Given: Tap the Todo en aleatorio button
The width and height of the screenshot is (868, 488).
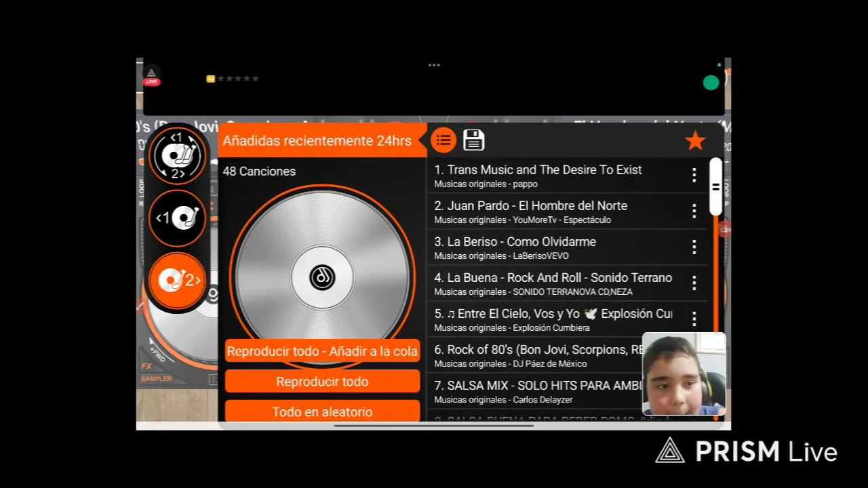Looking at the screenshot, I should click(322, 411).
